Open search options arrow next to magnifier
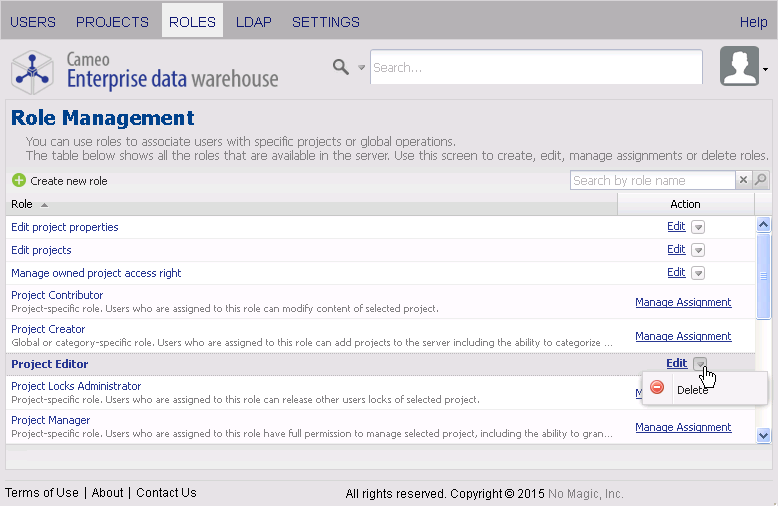778x506 pixels. (362, 68)
